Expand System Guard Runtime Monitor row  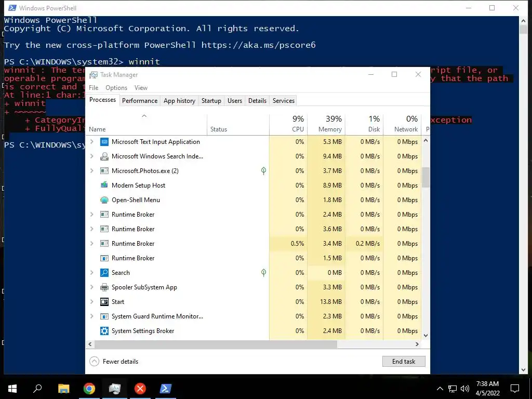tap(91, 316)
